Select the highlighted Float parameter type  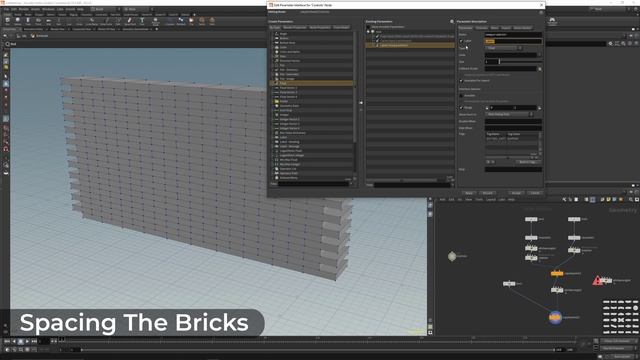pyautogui.click(x=312, y=83)
